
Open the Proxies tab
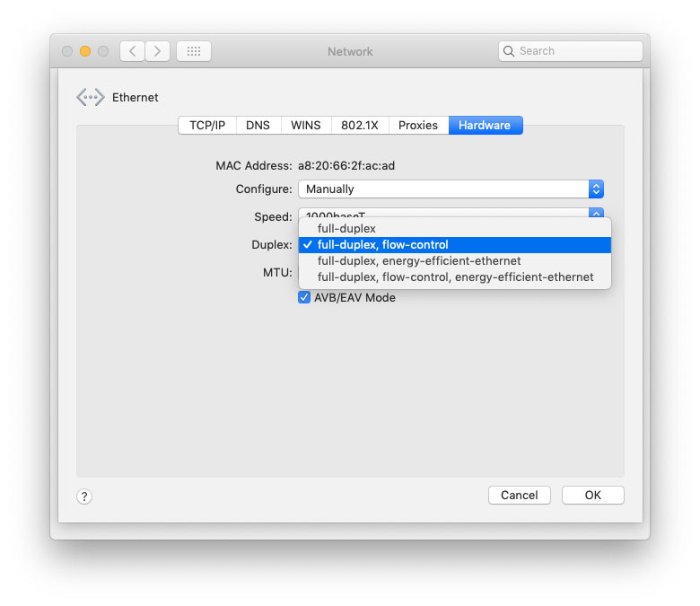tap(418, 126)
